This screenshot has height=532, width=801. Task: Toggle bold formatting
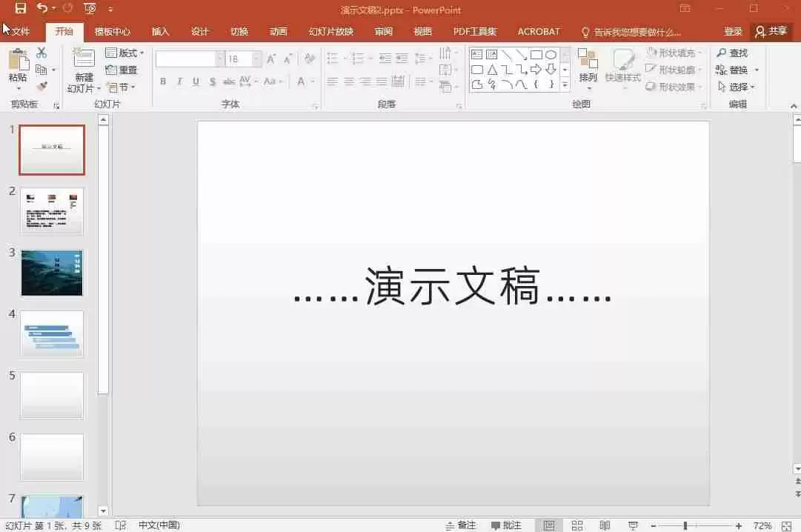click(163, 82)
